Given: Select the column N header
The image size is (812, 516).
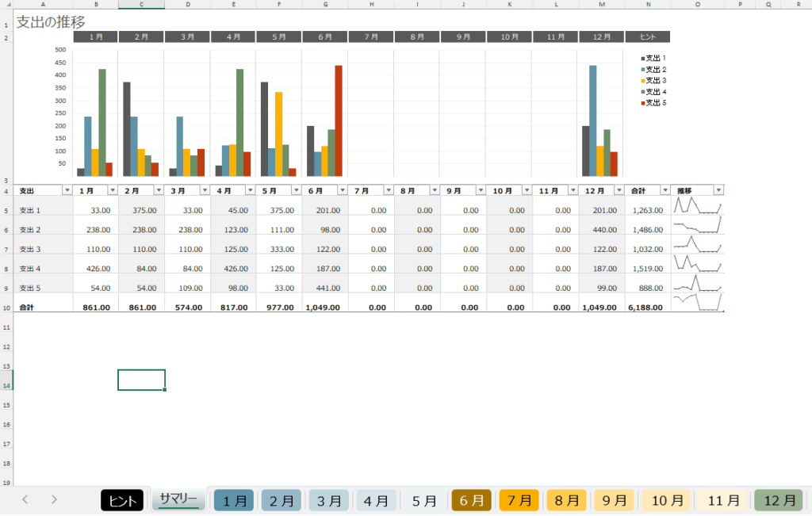Looking at the screenshot, I should 648,4.
